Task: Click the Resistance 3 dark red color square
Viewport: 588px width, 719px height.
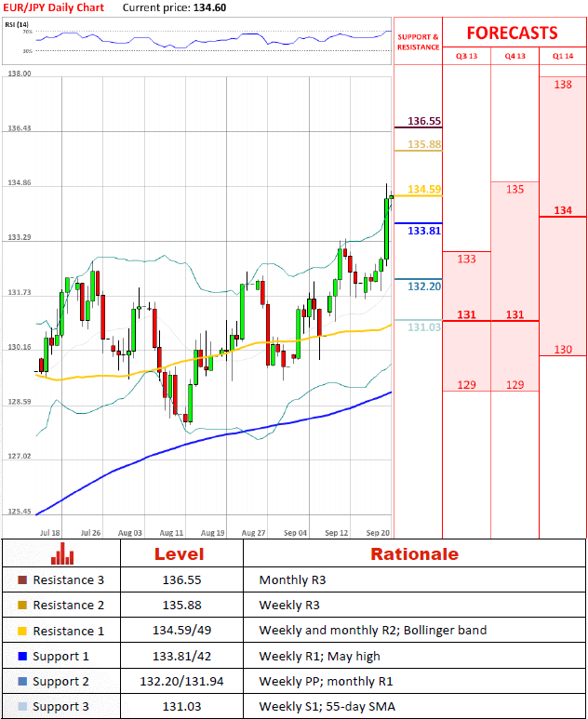Action: [x=22, y=580]
